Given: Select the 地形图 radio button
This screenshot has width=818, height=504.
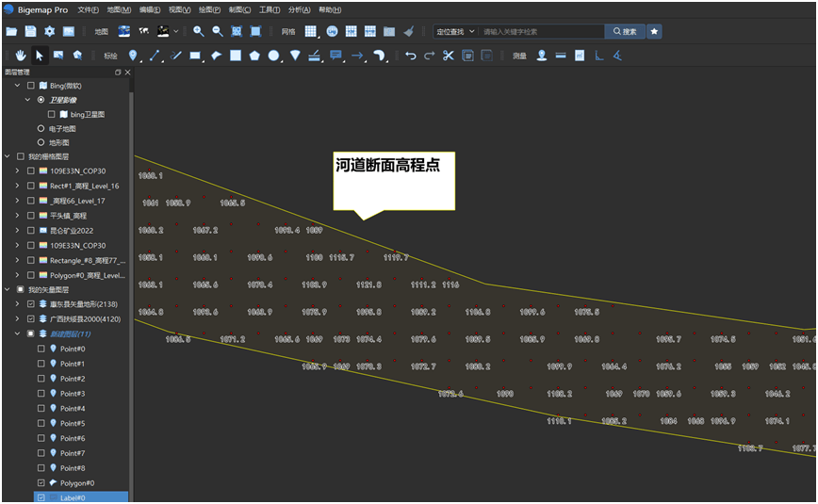Looking at the screenshot, I should click(x=41, y=142).
